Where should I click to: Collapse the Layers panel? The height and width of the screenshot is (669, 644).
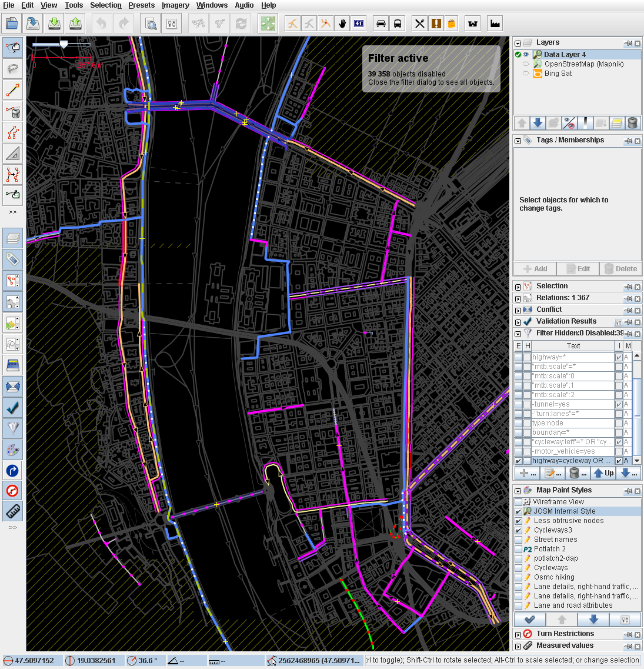tap(518, 43)
